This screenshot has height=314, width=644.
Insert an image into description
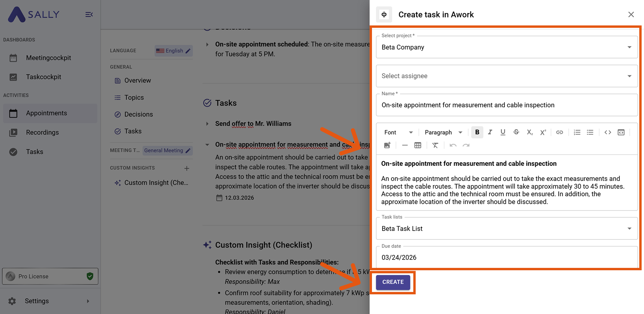click(387, 145)
